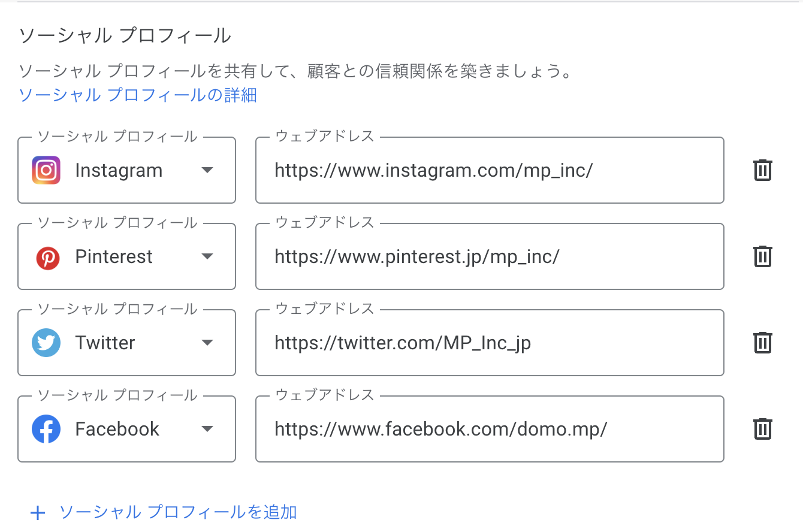This screenshot has width=803, height=532.
Task: Open the Twitter profile type dropdown
Action: 127,343
